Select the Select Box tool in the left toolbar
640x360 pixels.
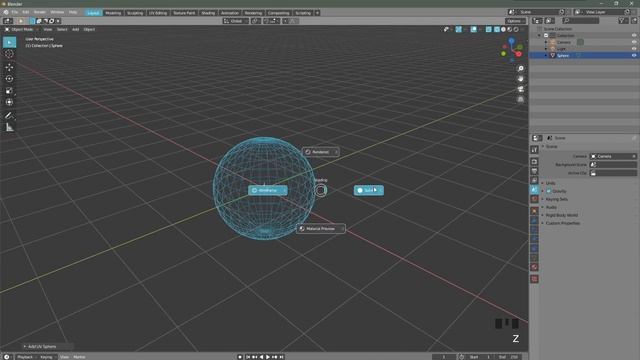pos(9,42)
